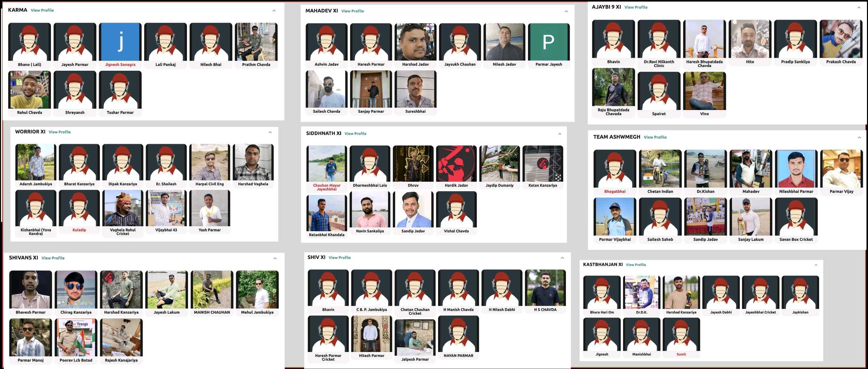Click Bhano (Lali) default helmet avatar
Screen dimensions: 868x369
coord(29,42)
